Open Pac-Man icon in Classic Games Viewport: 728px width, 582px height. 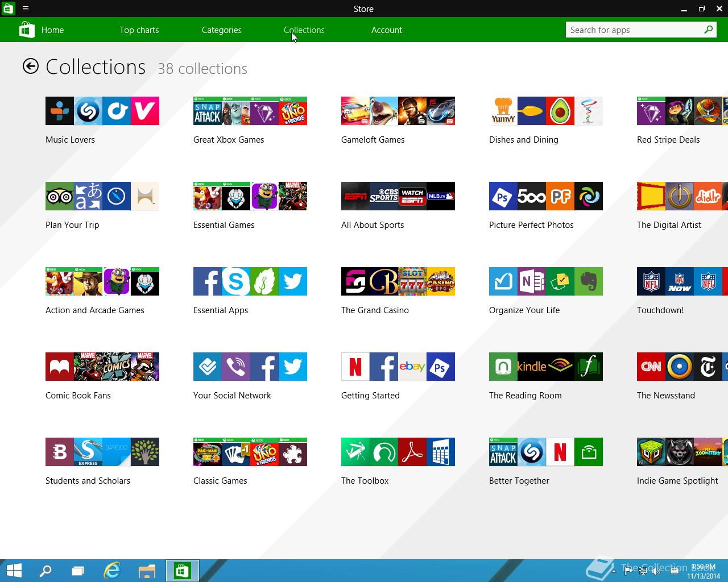208,452
